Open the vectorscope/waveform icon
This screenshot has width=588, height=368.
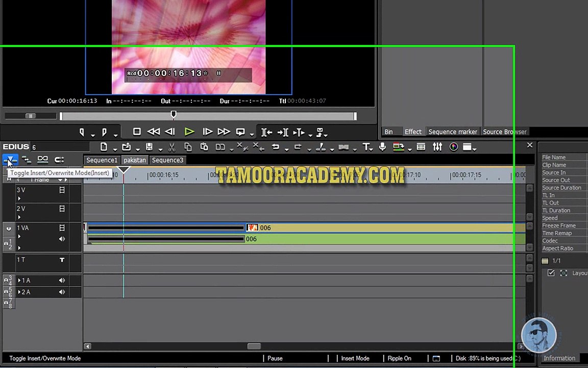click(454, 147)
